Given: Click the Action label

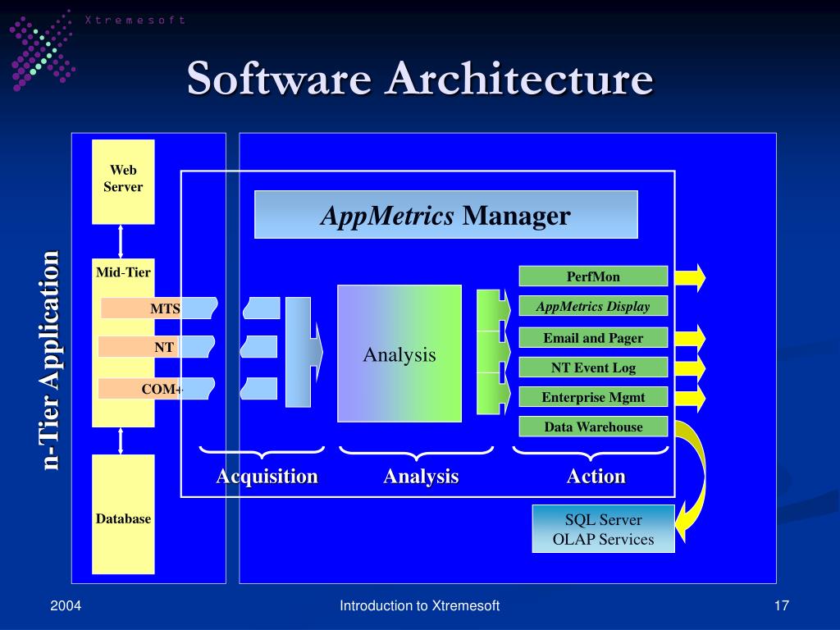Looking at the screenshot, I should click(x=596, y=477).
